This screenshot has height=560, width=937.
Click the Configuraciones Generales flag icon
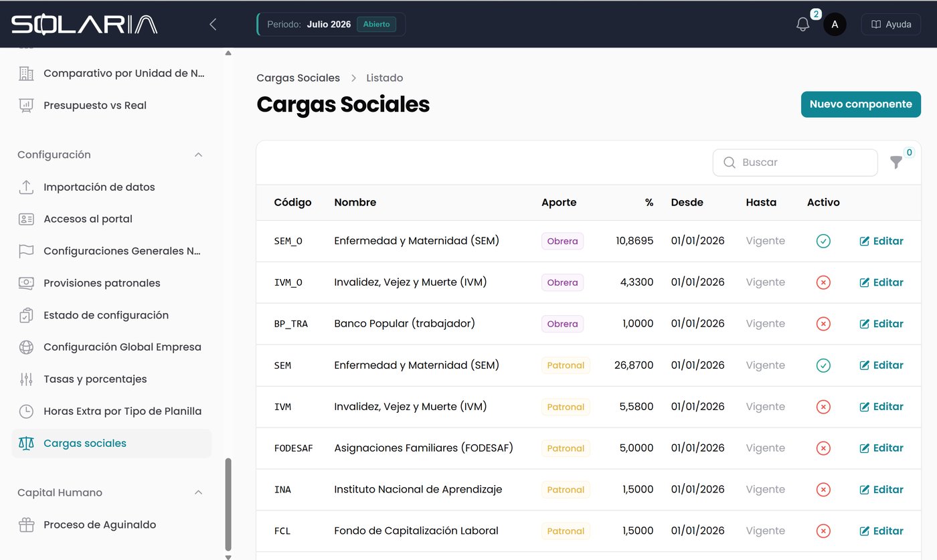[x=26, y=251]
